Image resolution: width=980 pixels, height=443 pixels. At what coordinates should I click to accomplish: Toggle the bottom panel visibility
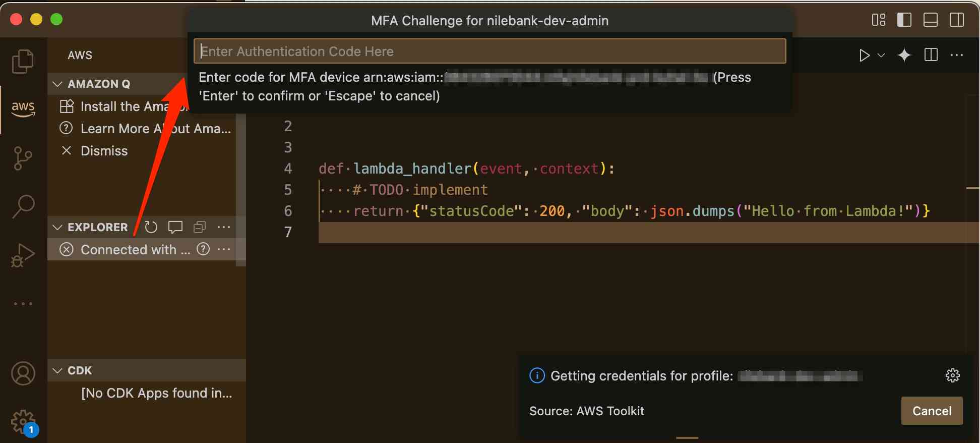tap(930, 20)
